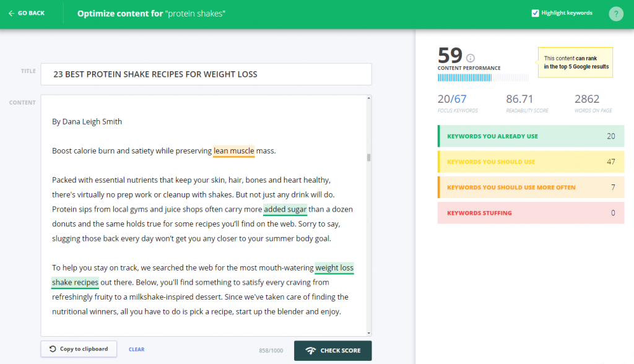
Task: Edit the title input field
Action: coord(206,74)
